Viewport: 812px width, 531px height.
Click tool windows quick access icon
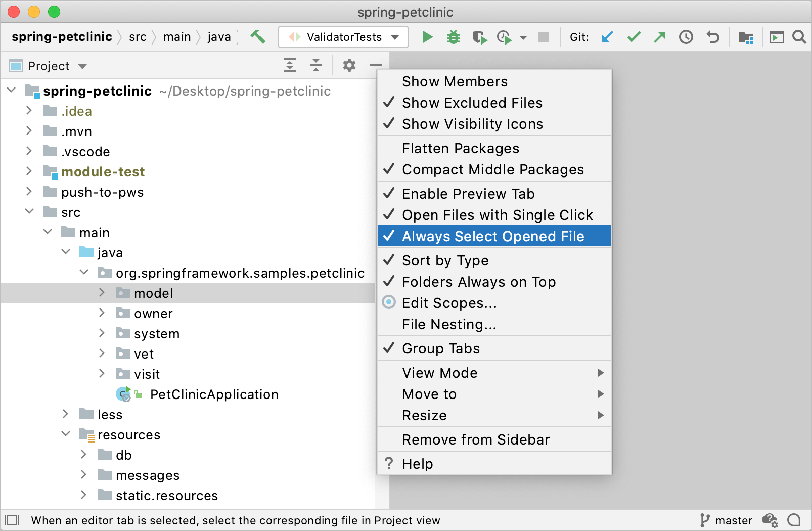(12, 520)
